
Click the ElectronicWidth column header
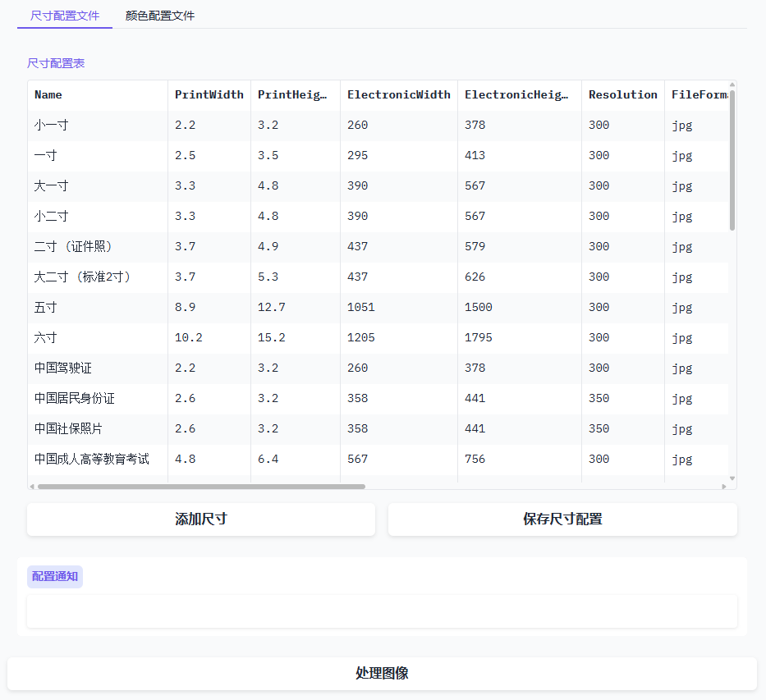(x=398, y=95)
